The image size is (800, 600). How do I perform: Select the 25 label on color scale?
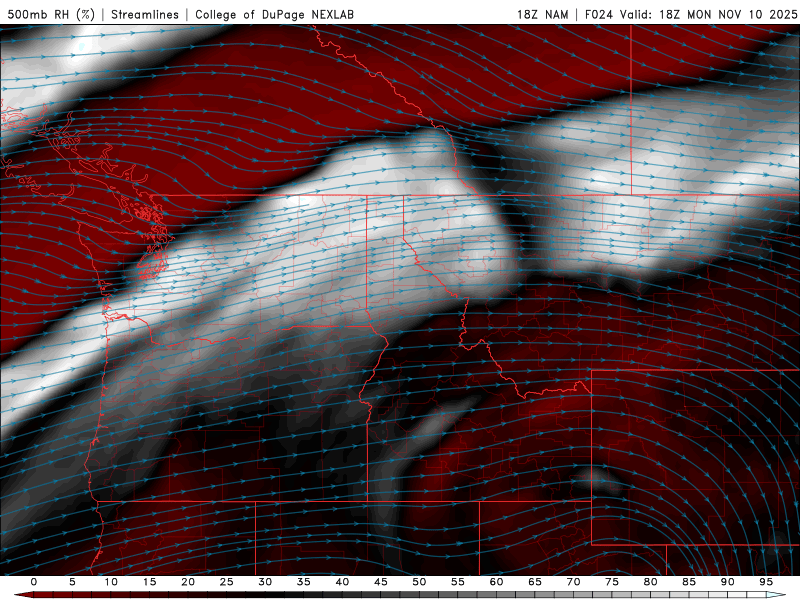[227, 582]
